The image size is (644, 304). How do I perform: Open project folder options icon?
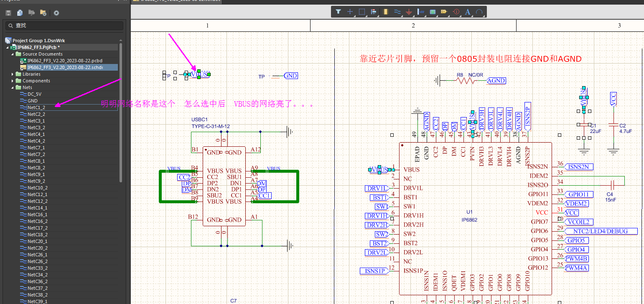43,13
